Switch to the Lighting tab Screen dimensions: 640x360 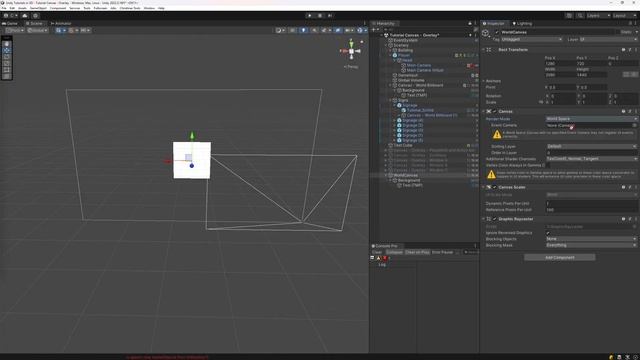pos(522,23)
